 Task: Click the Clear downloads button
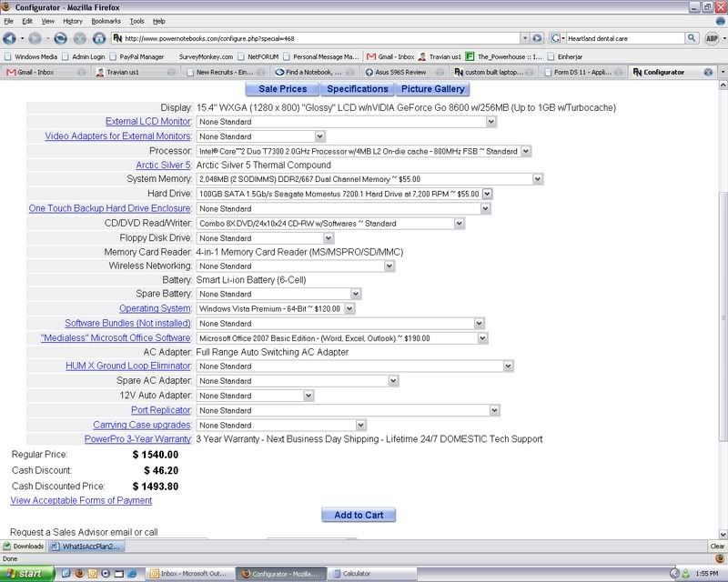pos(717,547)
